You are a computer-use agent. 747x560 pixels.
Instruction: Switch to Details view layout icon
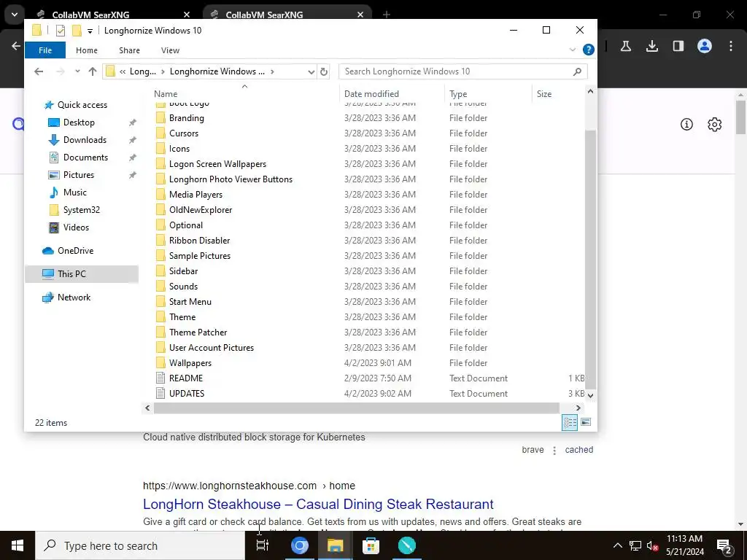pos(570,422)
